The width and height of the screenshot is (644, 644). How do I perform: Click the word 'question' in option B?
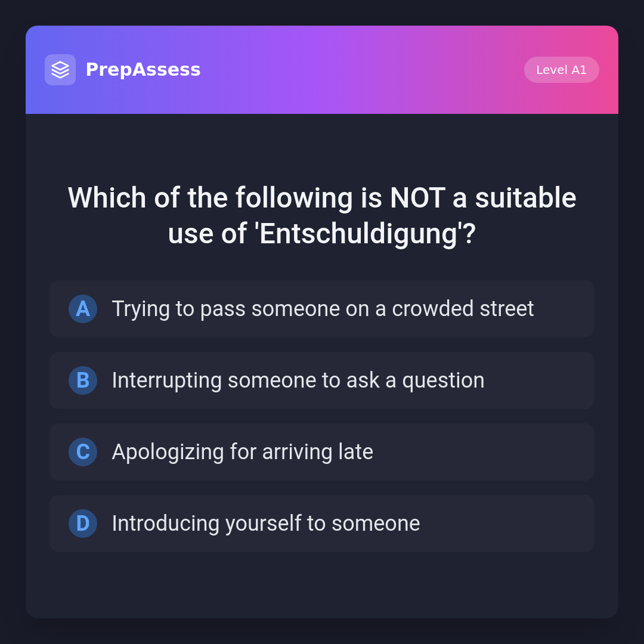click(443, 381)
